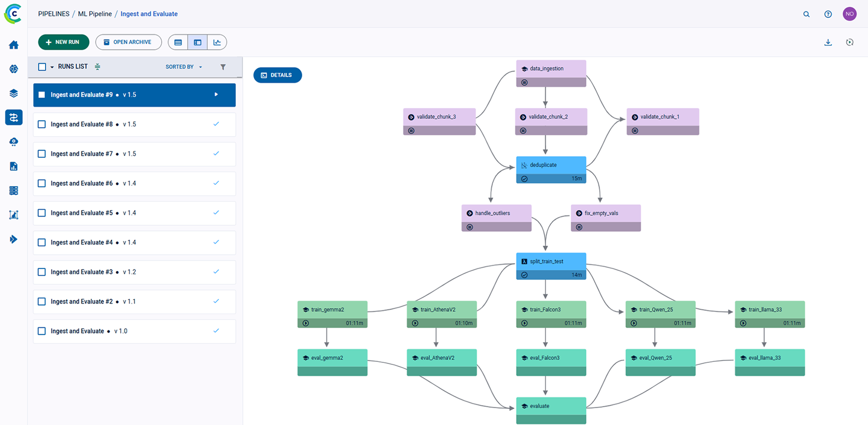Select the deduplicate pipeline node

coord(551,165)
